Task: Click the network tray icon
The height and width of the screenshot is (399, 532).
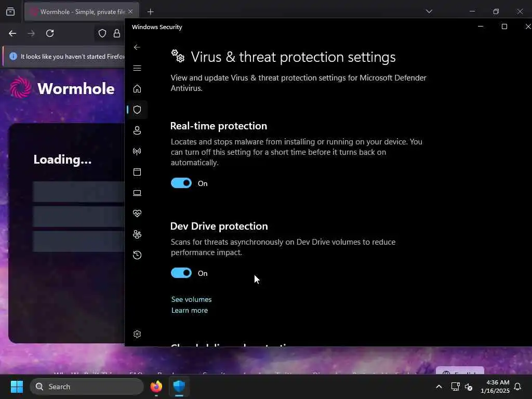Action: coord(455,387)
